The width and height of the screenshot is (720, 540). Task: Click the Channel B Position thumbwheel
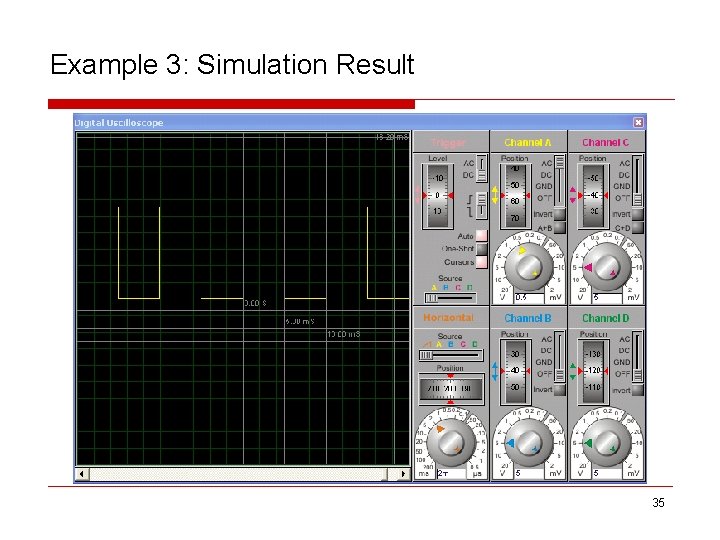point(515,371)
